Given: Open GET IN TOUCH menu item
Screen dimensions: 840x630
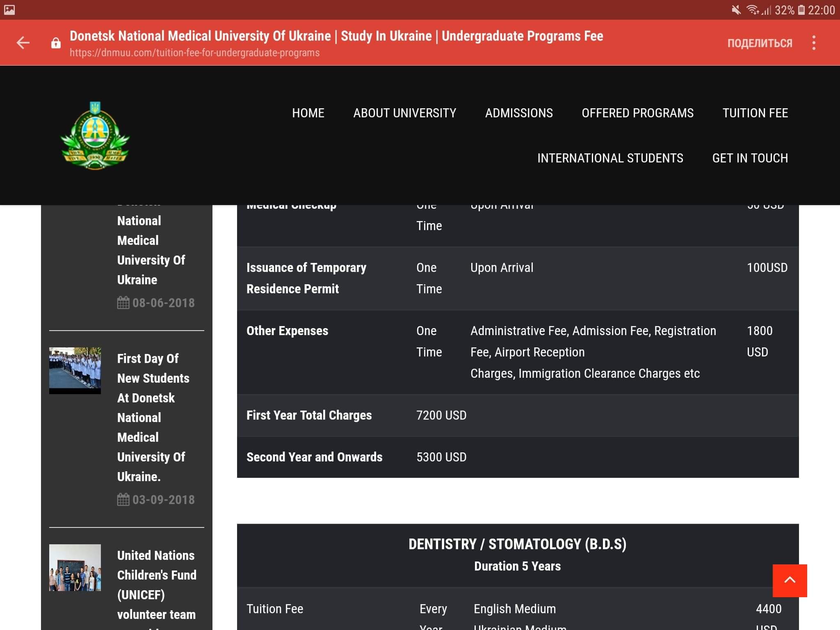Looking at the screenshot, I should coord(750,158).
